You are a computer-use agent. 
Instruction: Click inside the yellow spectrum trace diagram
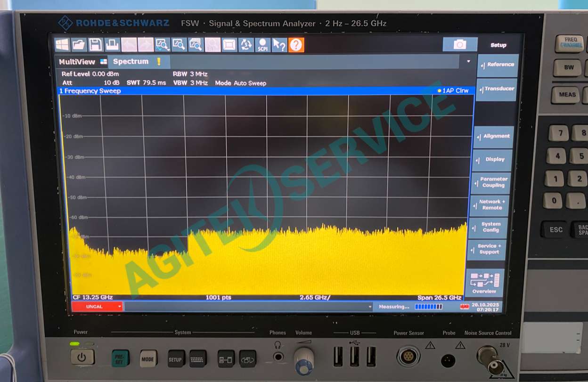pyautogui.click(x=266, y=195)
